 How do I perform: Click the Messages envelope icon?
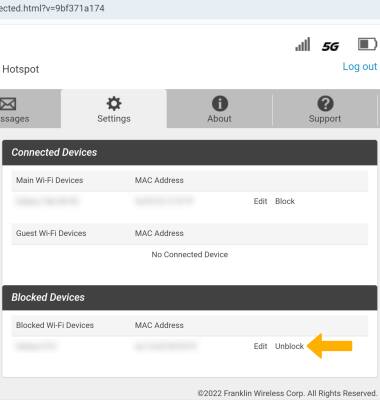(8, 104)
